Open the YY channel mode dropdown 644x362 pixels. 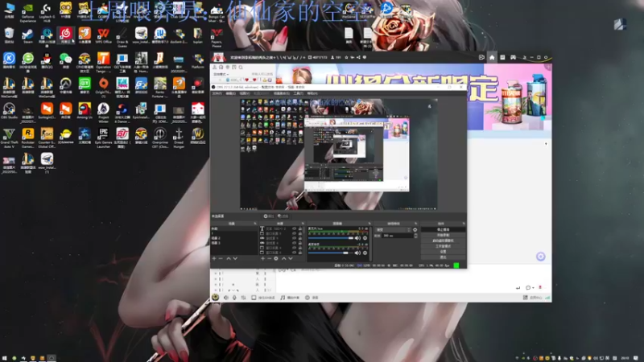[220, 74]
